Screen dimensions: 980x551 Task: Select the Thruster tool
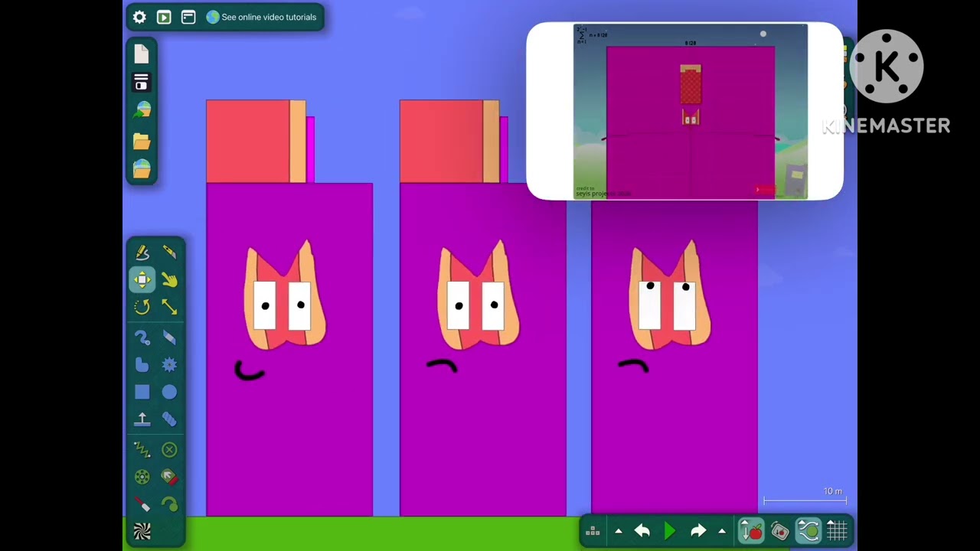tap(169, 477)
